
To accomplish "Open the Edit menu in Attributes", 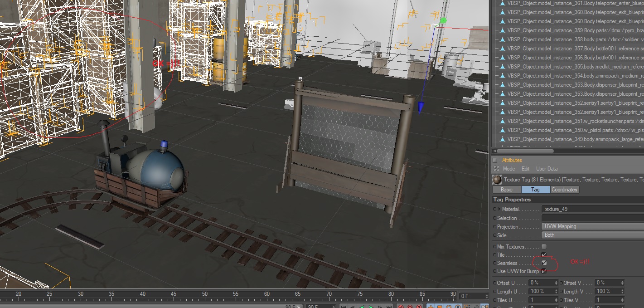I will click(525, 169).
